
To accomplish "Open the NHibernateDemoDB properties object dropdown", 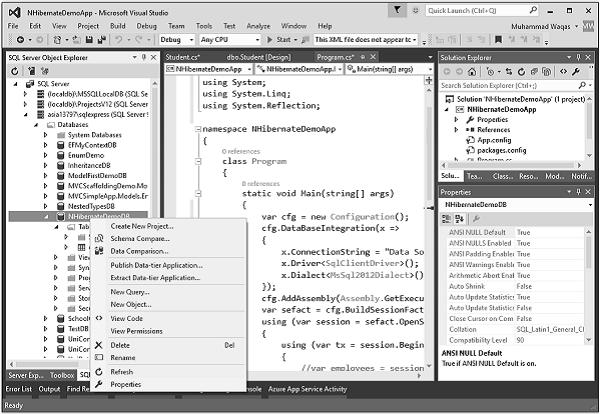I will (590, 205).
